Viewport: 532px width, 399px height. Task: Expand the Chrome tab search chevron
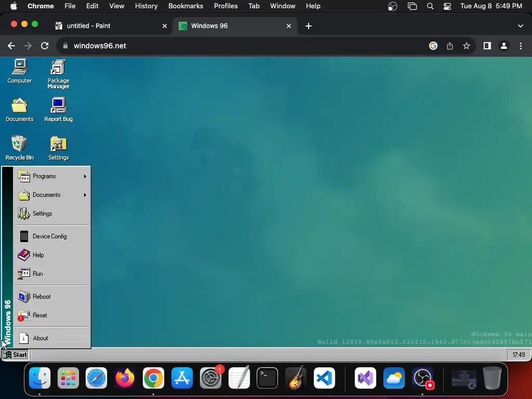[x=521, y=26]
